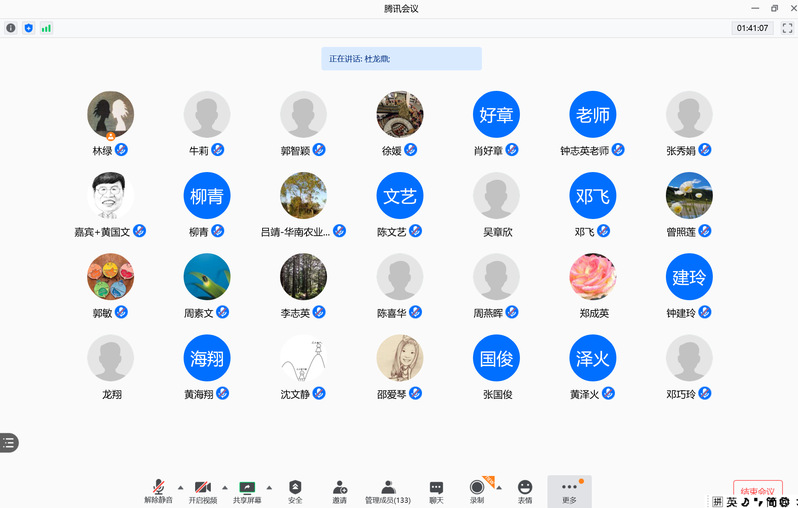This screenshot has width=798, height=508.
Task: Open the 共享屏幕 screen share tool
Action: coord(247,487)
